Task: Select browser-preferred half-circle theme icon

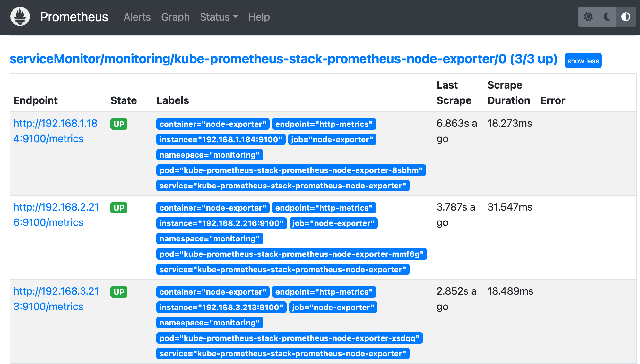Action: (x=626, y=17)
